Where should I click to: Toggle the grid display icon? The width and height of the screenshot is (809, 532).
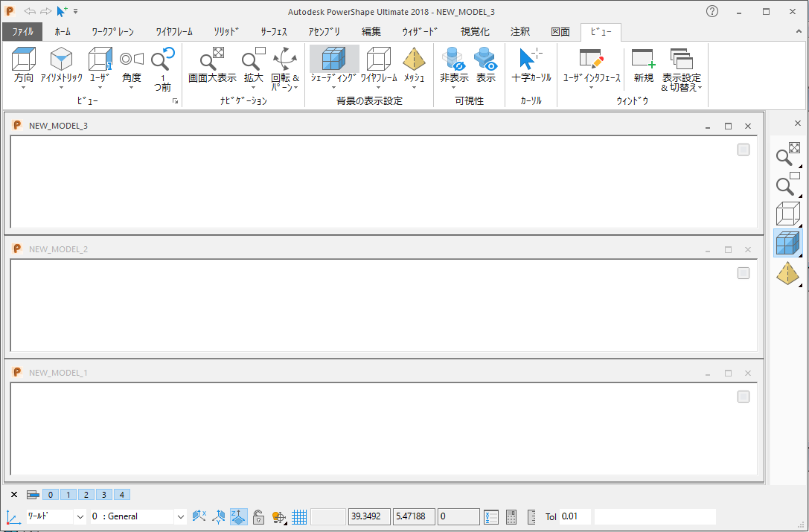click(299, 516)
